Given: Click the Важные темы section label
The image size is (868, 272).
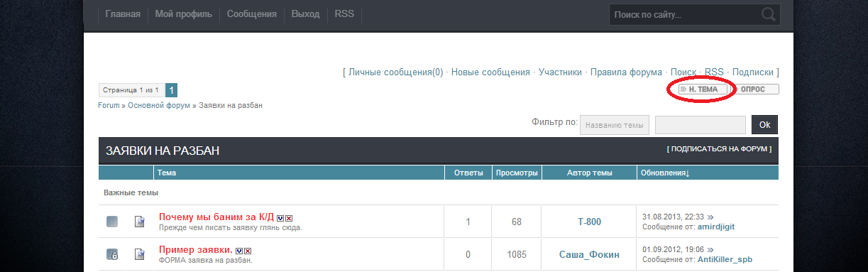Looking at the screenshot, I should point(131,193).
